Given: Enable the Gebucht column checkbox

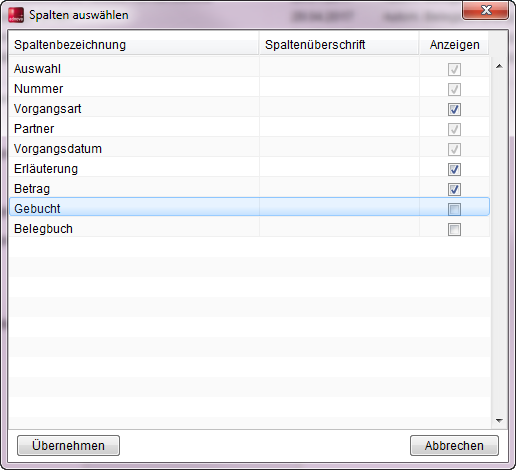Looking at the screenshot, I should [454, 209].
